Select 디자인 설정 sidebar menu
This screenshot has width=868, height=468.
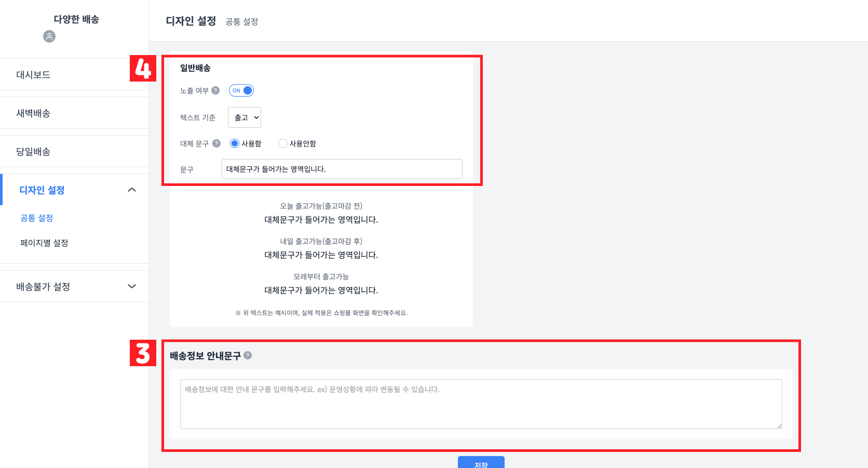[74, 190]
